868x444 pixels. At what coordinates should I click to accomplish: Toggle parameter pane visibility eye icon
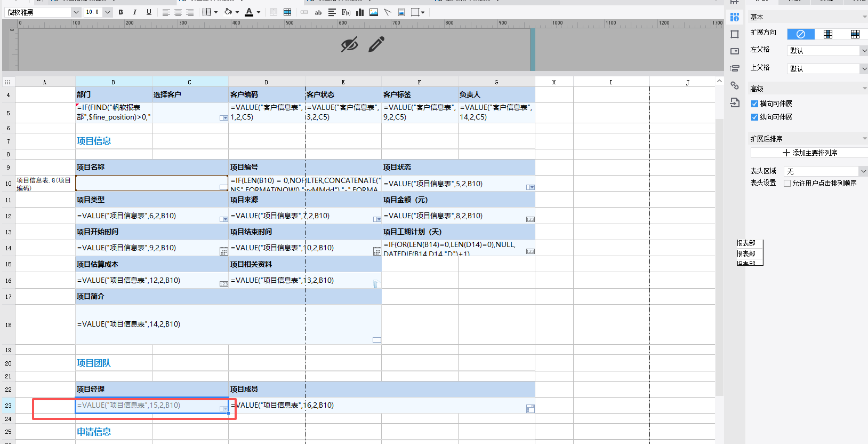click(350, 45)
